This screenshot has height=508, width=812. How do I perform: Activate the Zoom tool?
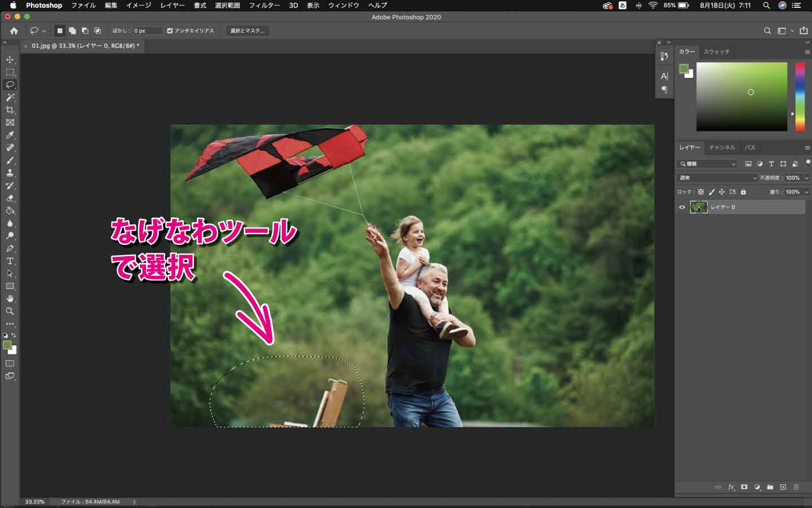point(10,311)
